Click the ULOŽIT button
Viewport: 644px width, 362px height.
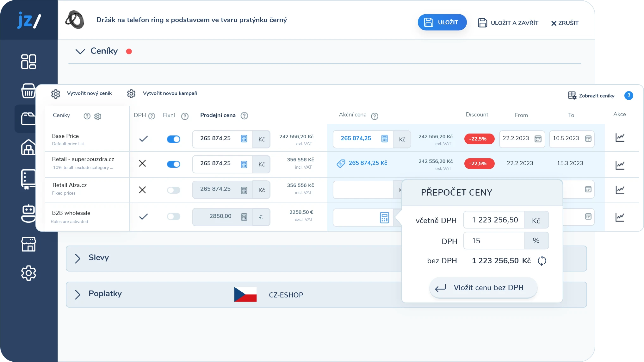pyautogui.click(x=442, y=22)
